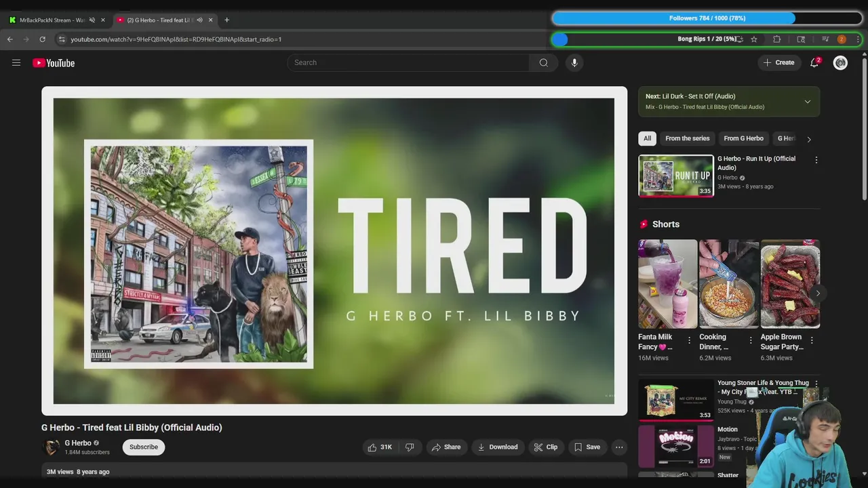The height and width of the screenshot is (488, 868).
Task: Select the All filter chip
Action: pyautogui.click(x=648, y=138)
